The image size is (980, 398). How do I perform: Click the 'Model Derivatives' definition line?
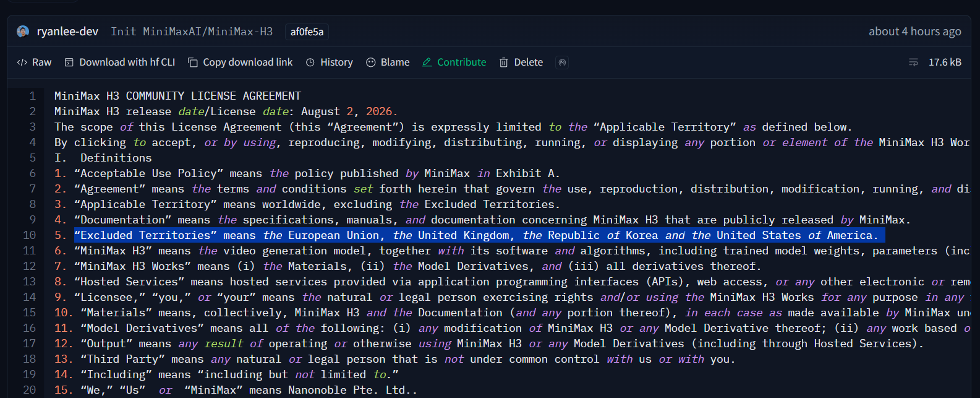coord(512,328)
